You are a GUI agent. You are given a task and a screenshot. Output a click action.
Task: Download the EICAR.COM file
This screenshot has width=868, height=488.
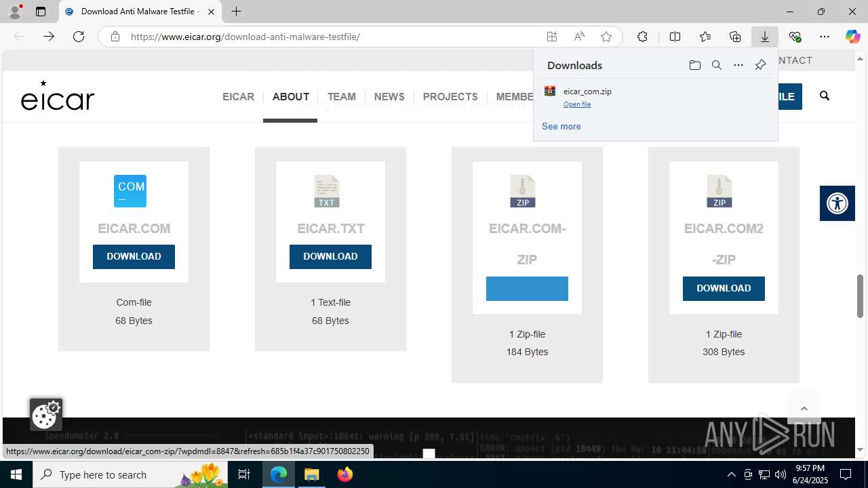click(134, 256)
